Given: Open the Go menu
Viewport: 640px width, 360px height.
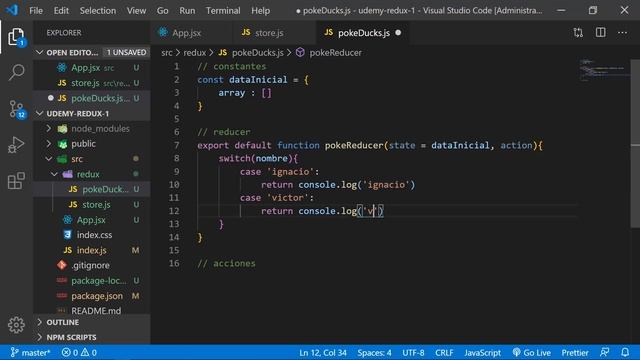Looking at the screenshot, I should tap(162, 11).
